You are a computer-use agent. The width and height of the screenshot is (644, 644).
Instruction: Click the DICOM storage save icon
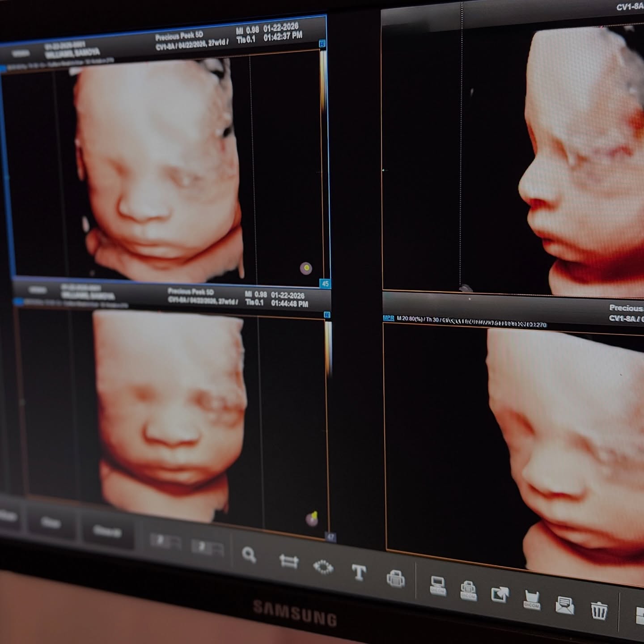click(531, 600)
